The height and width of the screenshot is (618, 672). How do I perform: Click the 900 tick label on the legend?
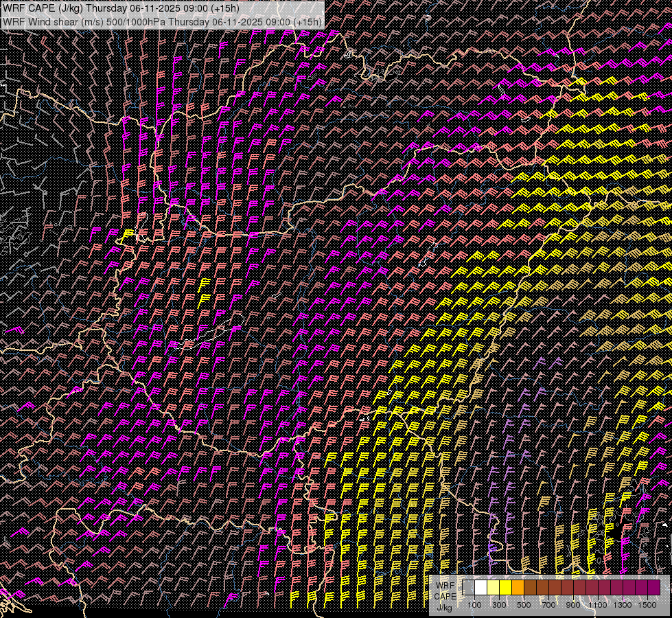click(573, 605)
